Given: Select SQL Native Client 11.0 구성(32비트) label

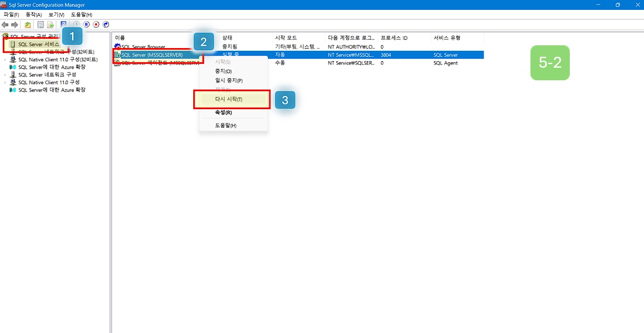Looking at the screenshot, I should click(x=58, y=60).
